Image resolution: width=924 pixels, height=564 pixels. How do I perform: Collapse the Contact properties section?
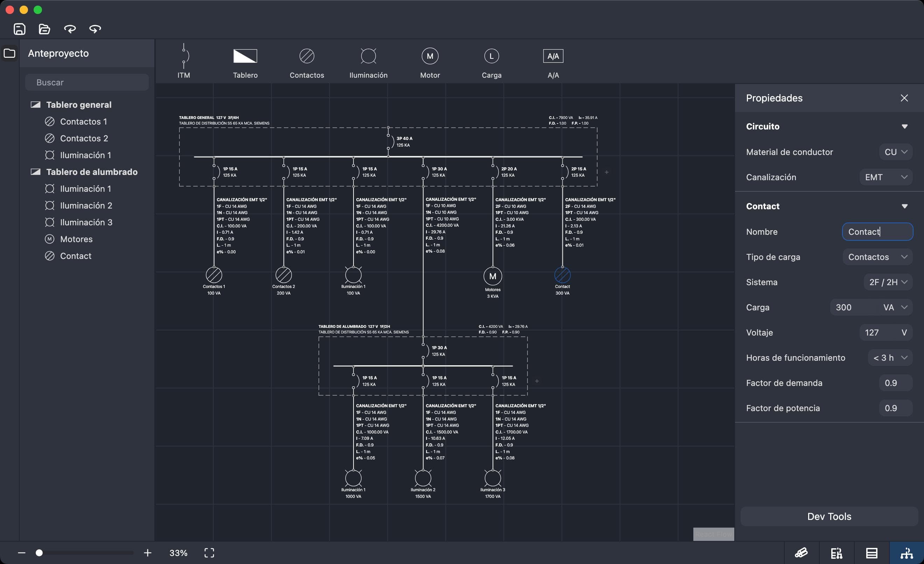(x=904, y=206)
